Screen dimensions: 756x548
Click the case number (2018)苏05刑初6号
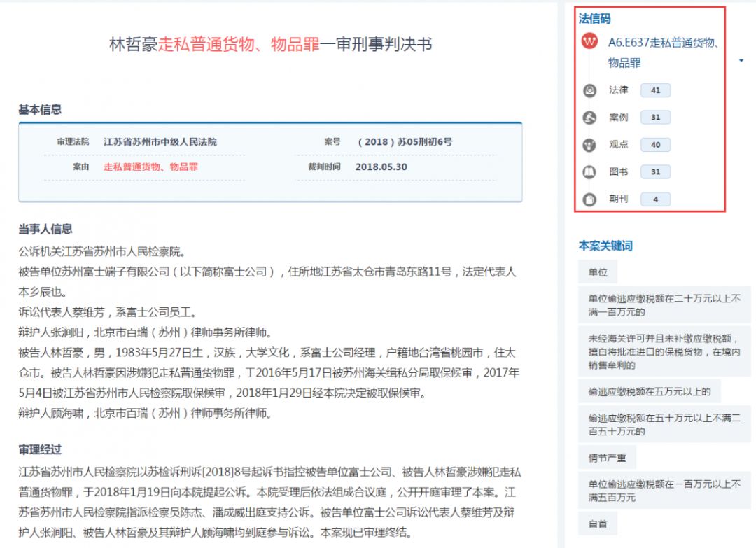404,141
